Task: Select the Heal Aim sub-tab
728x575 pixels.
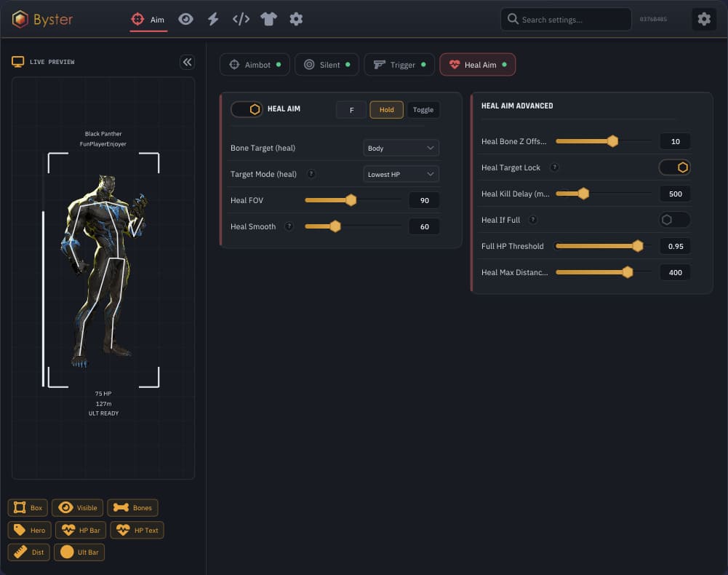Action: (x=477, y=65)
